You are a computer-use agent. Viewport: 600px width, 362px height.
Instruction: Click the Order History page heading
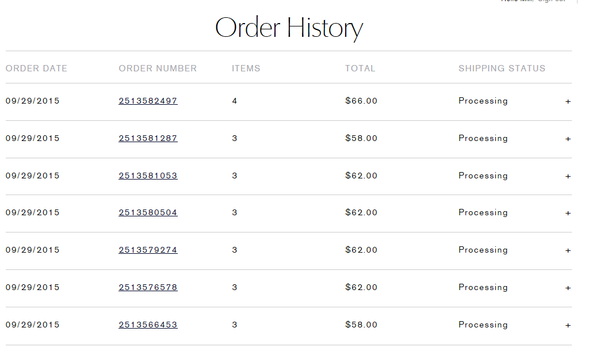pos(289,28)
